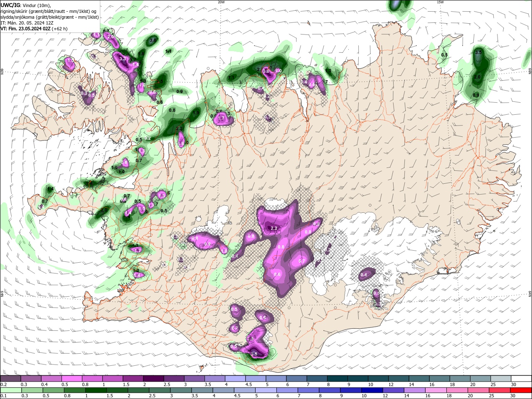Click the white swatch after 30 on the snow scale

[522, 378]
